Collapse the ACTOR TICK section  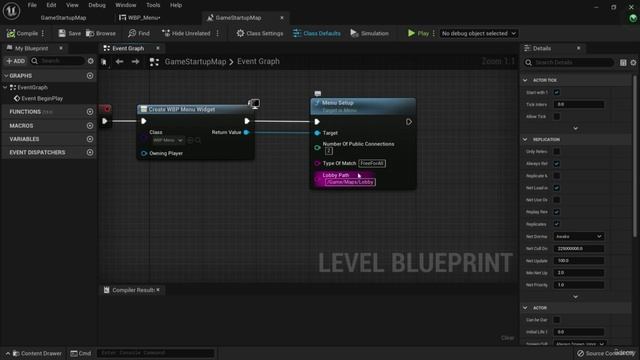525,80
